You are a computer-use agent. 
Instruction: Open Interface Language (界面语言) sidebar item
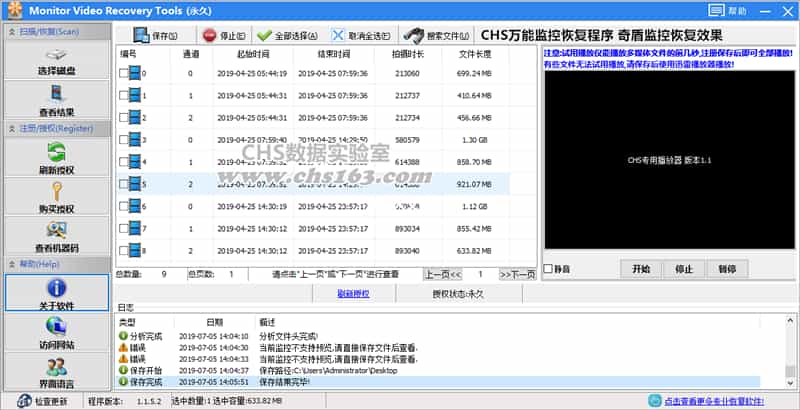click(57, 372)
